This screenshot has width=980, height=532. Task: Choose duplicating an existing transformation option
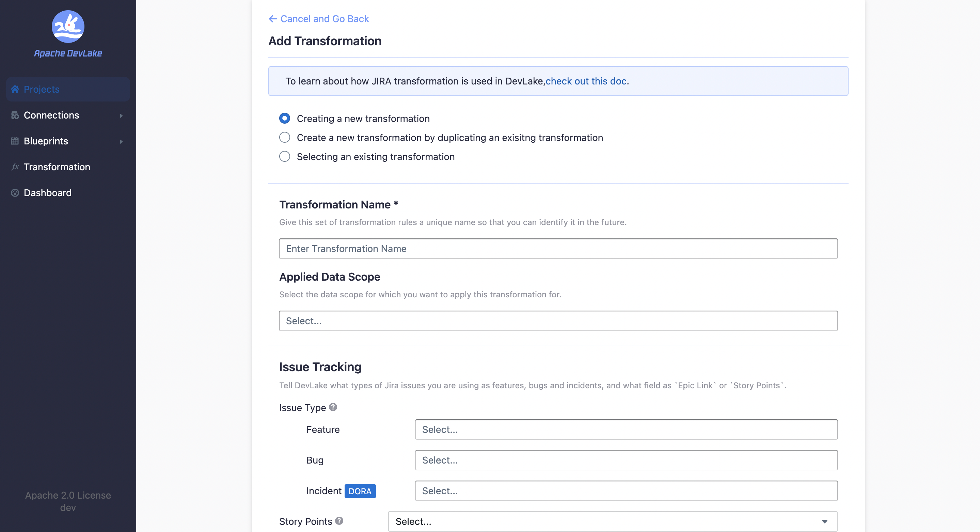point(285,137)
